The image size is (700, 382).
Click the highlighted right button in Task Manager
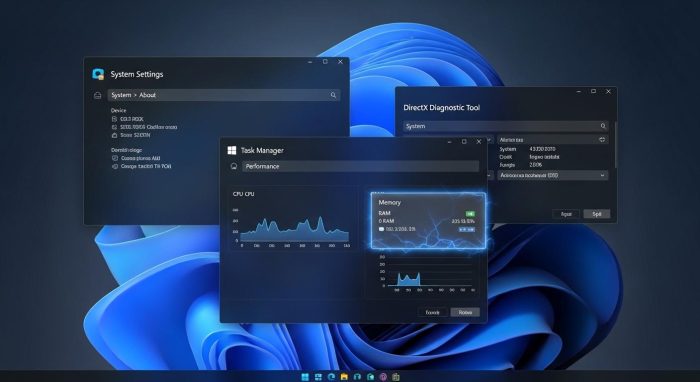tap(465, 312)
